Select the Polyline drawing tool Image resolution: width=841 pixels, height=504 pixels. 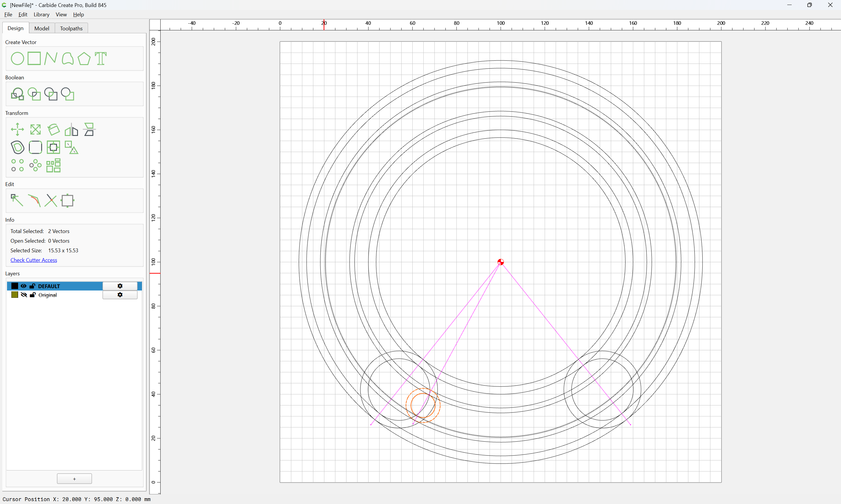[51, 58]
